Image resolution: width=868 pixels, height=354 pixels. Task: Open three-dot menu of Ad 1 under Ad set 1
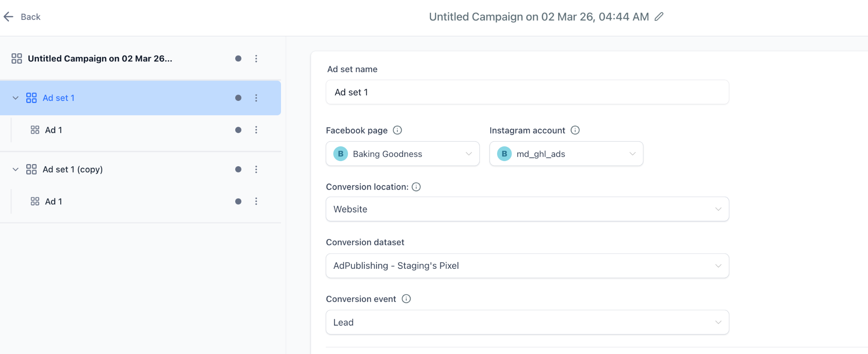tap(256, 130)
